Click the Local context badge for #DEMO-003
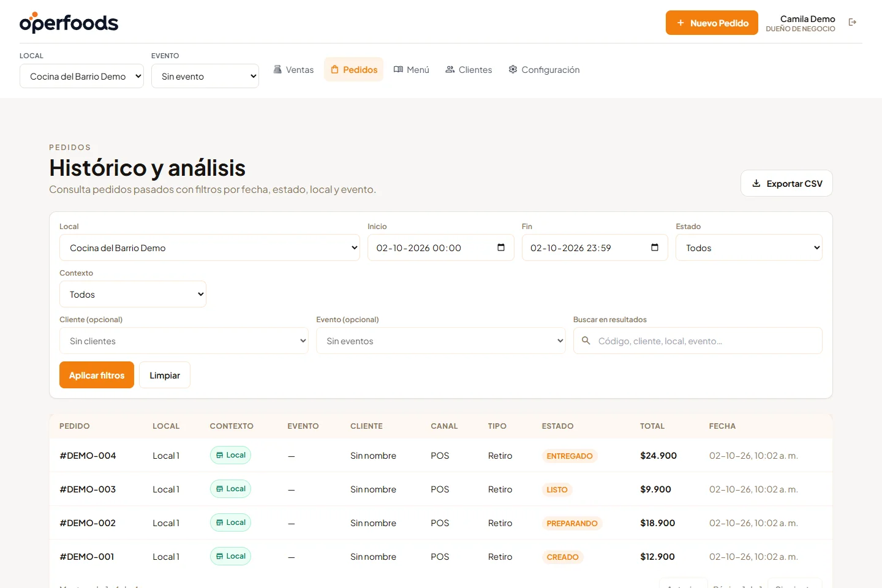Image resolution: width=882 pixels, height=588 pixels. point(230,489)
